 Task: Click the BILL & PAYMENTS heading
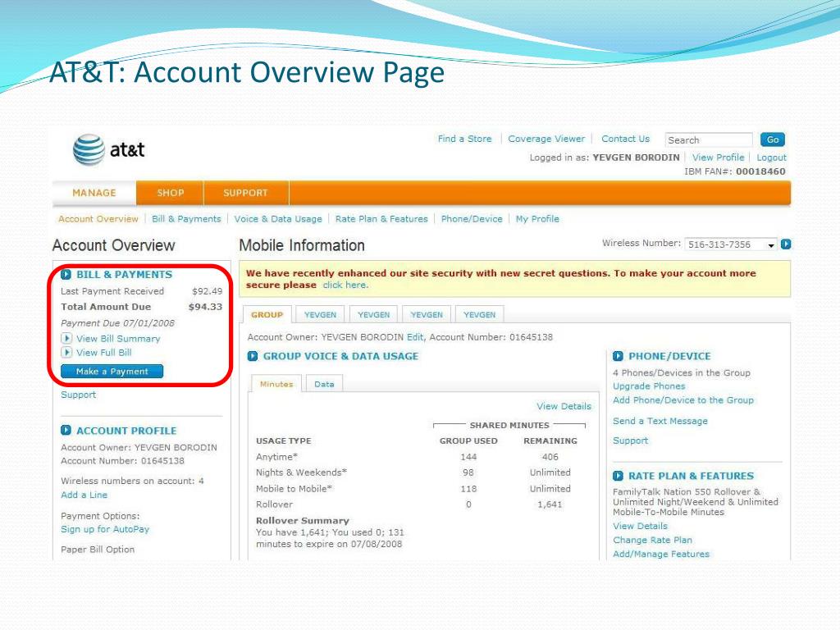[125, 274]
